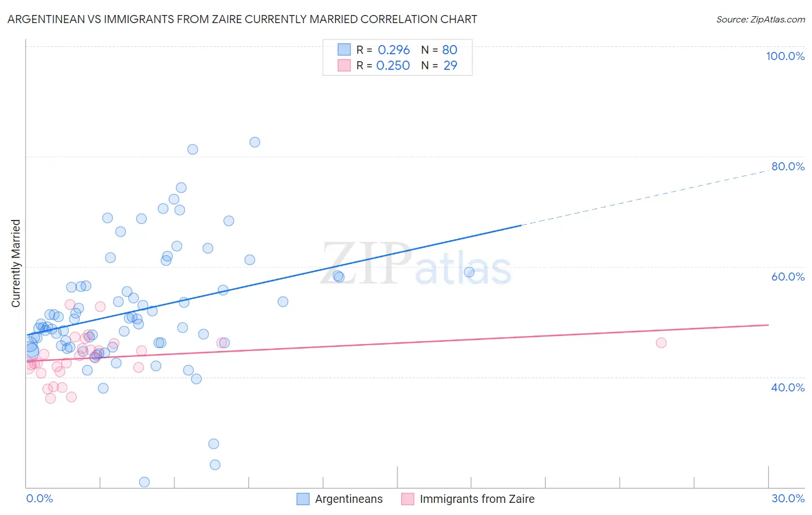Click the far-right pink data point
The height and width of the screenshot is (515, 812).
pos(661,343)
